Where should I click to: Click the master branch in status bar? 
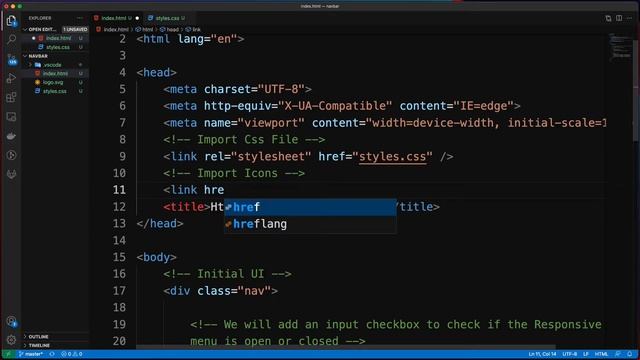[x=31, y=354]
